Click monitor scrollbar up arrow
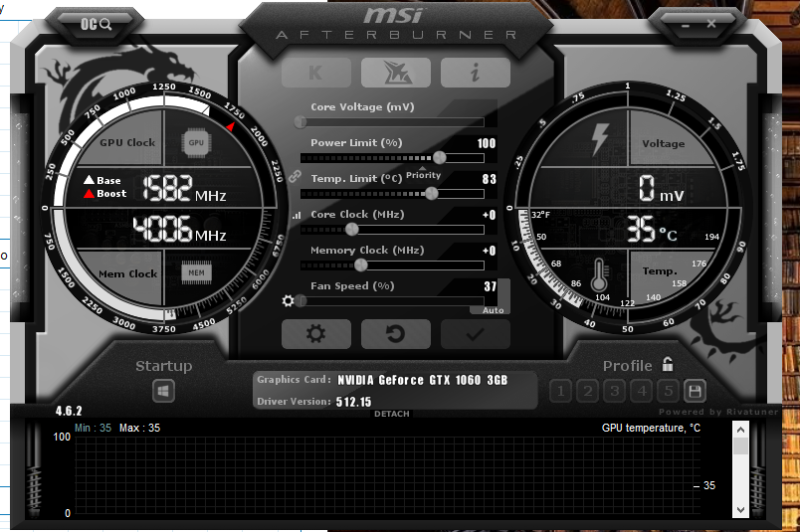Image resolution: width=800 pixels, height=532 pixels. tap(741, 430)
